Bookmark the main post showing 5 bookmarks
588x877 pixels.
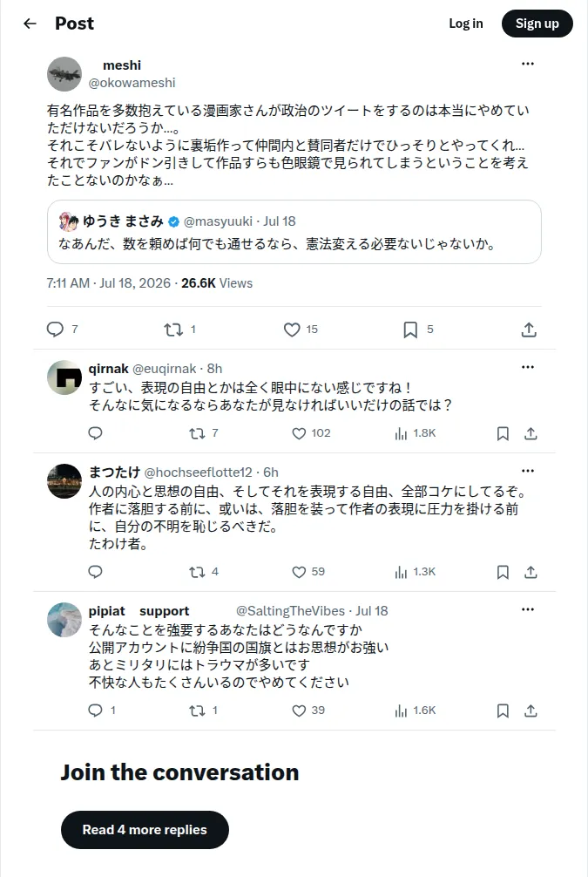410,330
